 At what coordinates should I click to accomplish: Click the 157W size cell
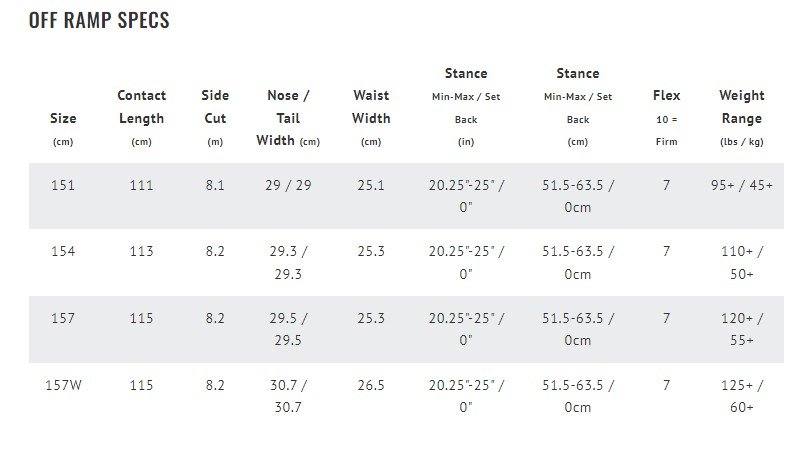(63, 385)
